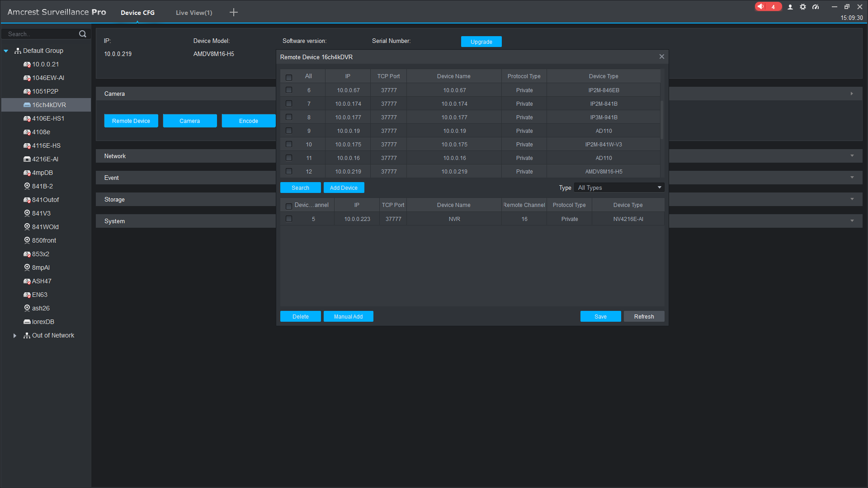Click the Add Device button
Screen dimensions: 868x488
[x=344, y=188]
